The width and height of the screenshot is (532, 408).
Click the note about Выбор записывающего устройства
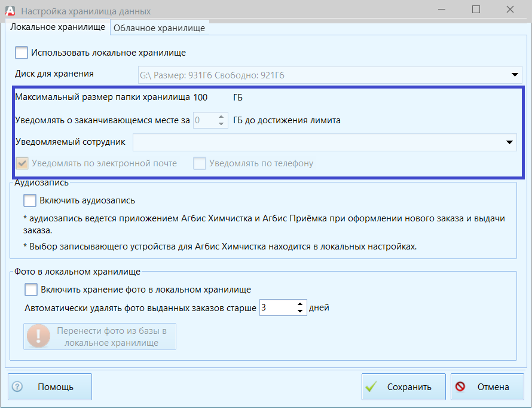click(x=220, y=246)
